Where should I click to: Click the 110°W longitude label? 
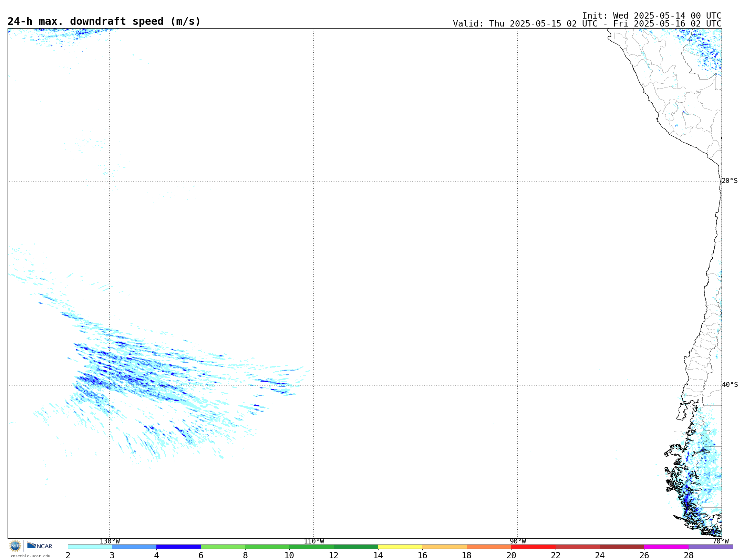314,541
